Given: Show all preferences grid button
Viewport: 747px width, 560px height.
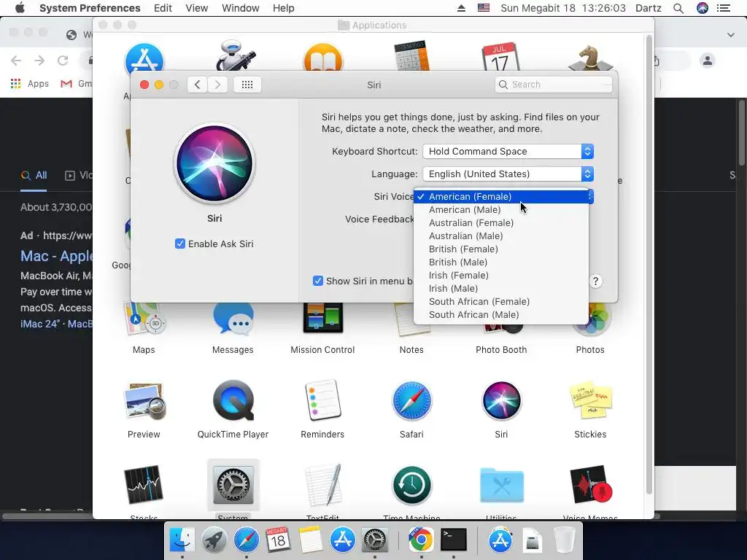Looking at the screenshot, I should tap(247, 85).
